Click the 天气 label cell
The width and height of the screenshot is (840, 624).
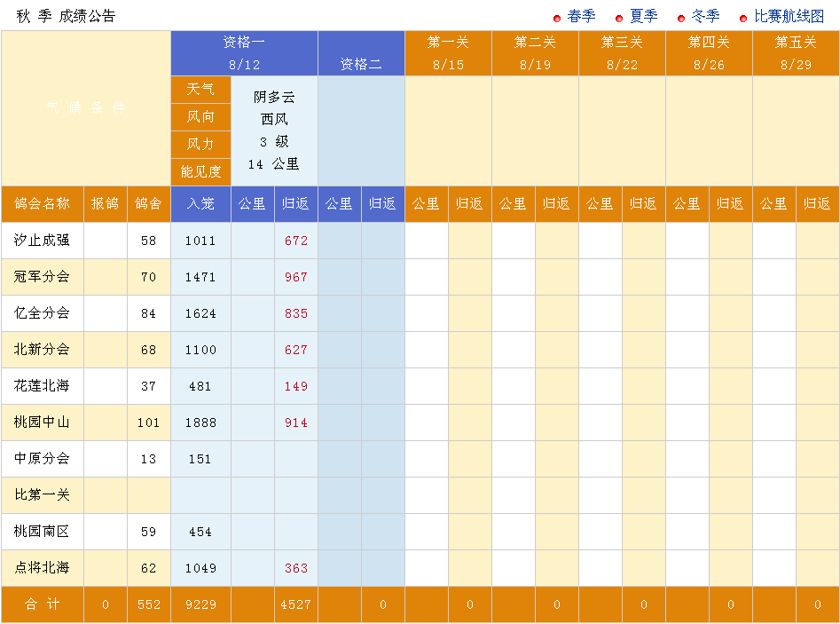tap(200, 89)
